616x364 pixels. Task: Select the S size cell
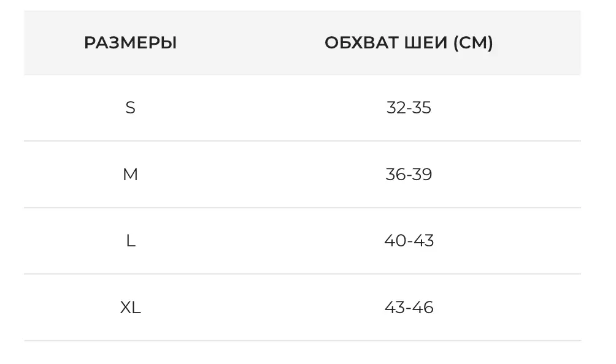[130, 108]
